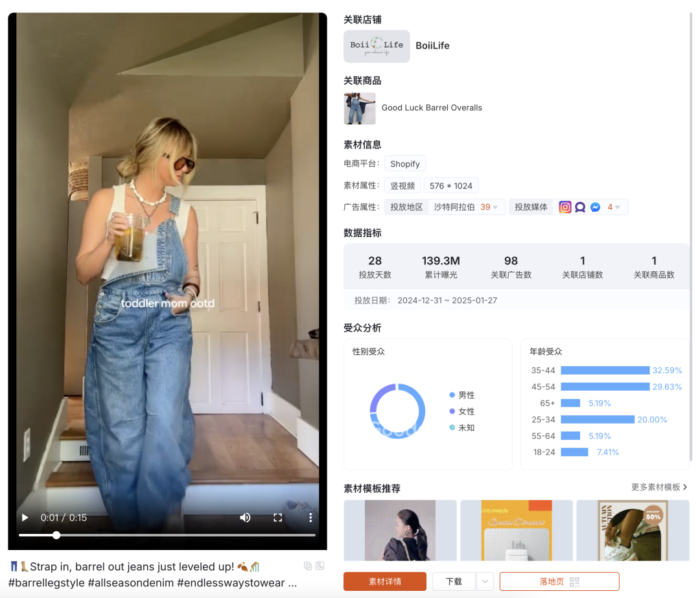700x598 pixels.
Task: Click the 素材详情 button
Action: point(385,582)
